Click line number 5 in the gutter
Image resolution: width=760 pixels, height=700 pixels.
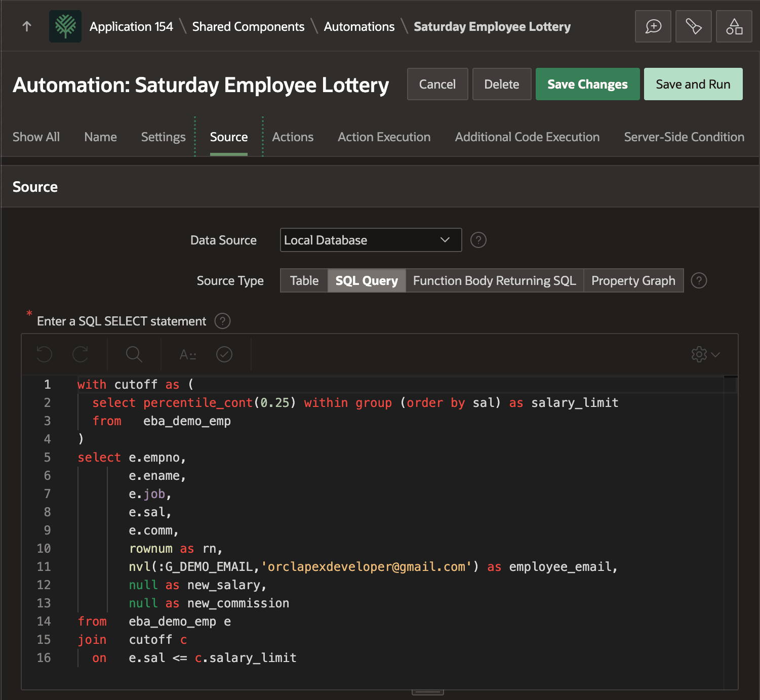coord(47,457)
